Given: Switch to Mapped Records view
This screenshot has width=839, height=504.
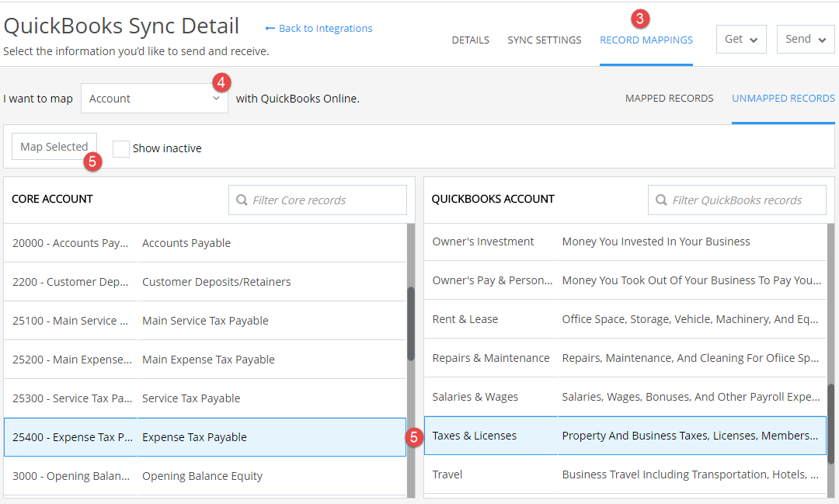Looking at the screenshot, I should pyautogui.click(x=669, y=99).
